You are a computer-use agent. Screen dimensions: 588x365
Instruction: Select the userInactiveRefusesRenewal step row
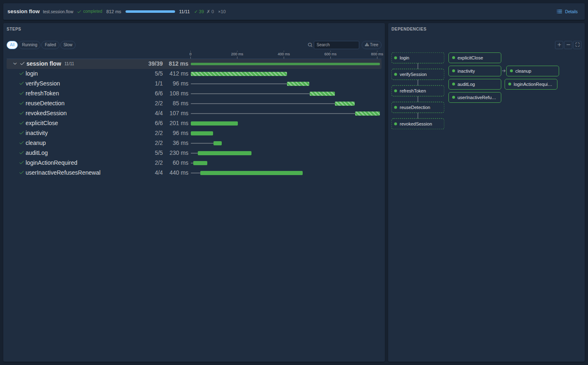194,173
